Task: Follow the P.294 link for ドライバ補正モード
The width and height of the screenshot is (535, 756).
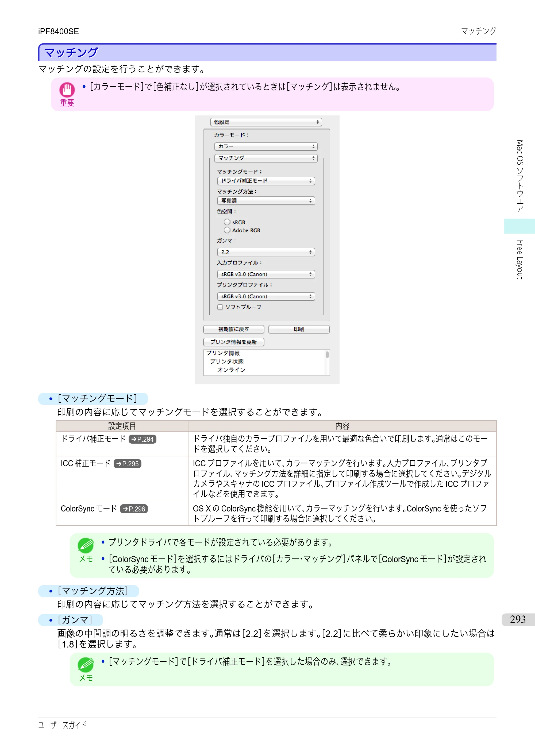Action: [x=142, y=439]
